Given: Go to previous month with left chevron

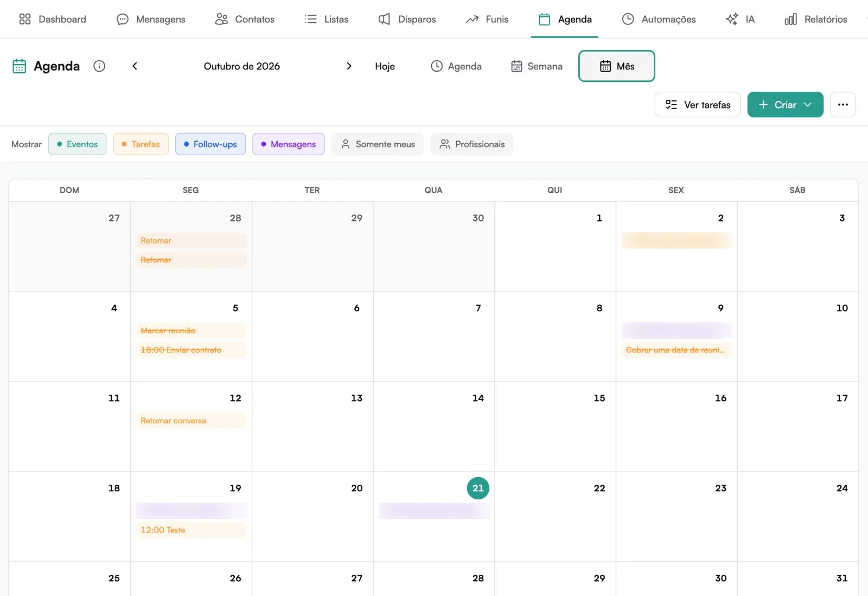Looking at the screenshot, I should click(x=135, y=66).
